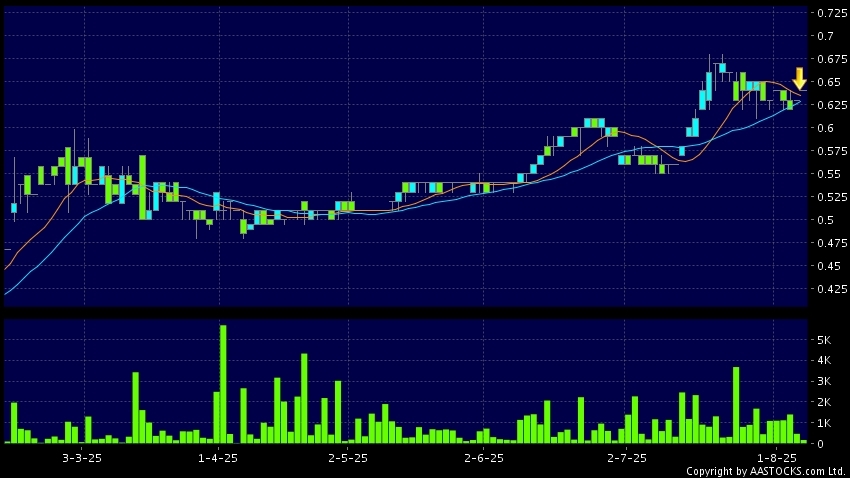Select the 2-6-25 date label

coord(484,458)
